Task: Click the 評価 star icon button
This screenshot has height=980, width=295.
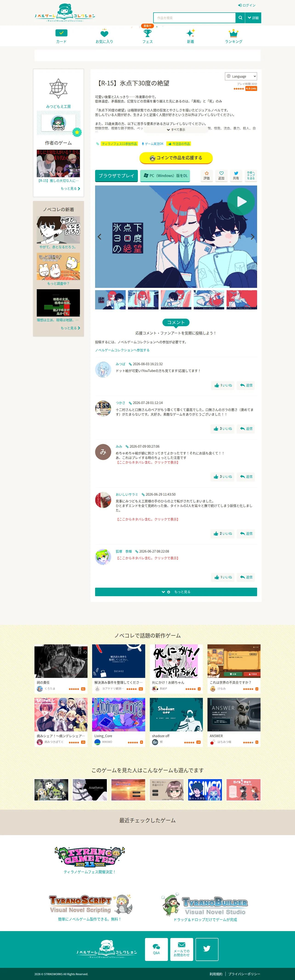Action: (x=207, y=175)
